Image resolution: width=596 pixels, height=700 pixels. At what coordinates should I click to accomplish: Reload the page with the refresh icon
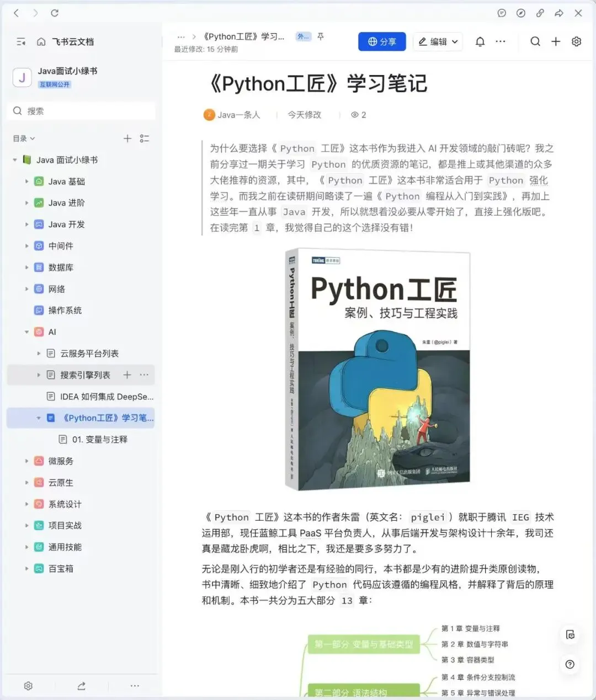55,13
